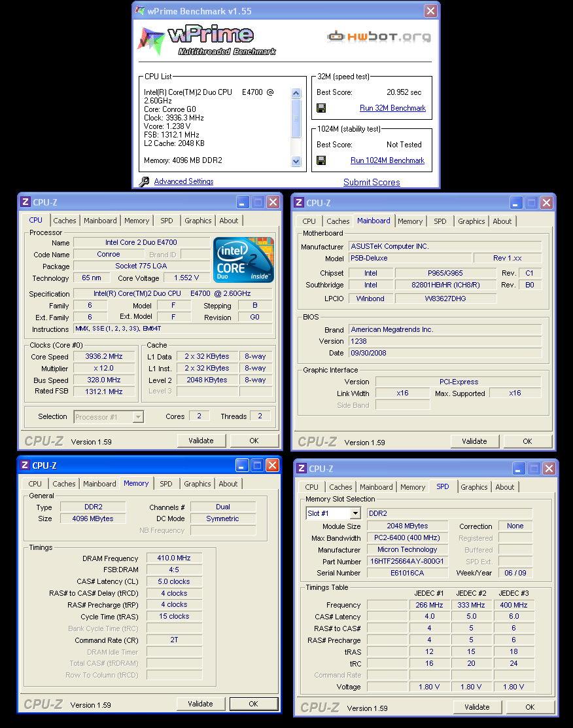Click the 32M Best Score 20.952 sec
Viewport: 573px width, 728px height.
pos(404,92)
